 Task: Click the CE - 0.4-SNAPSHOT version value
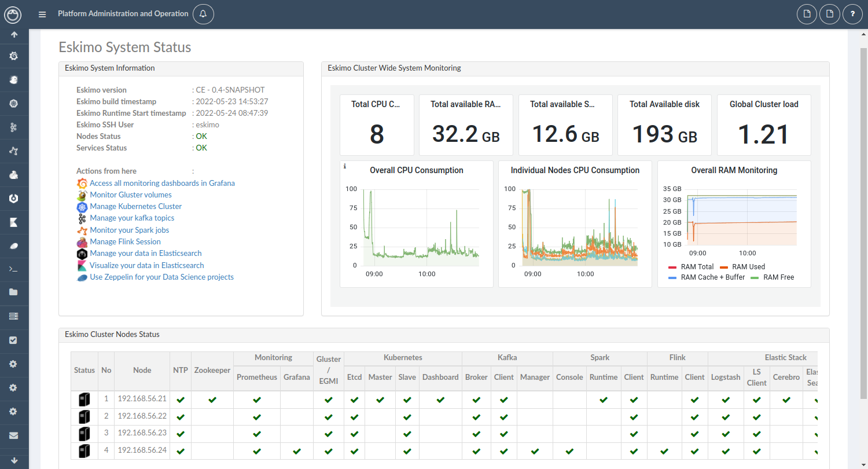230,90
